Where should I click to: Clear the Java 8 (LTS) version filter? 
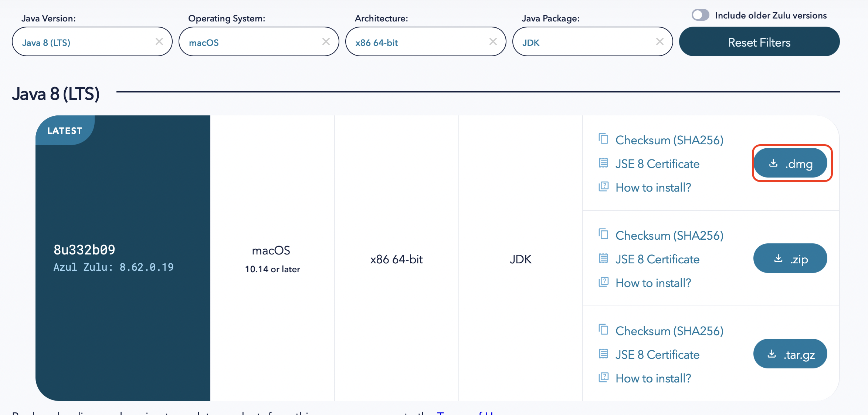(159, 41)
